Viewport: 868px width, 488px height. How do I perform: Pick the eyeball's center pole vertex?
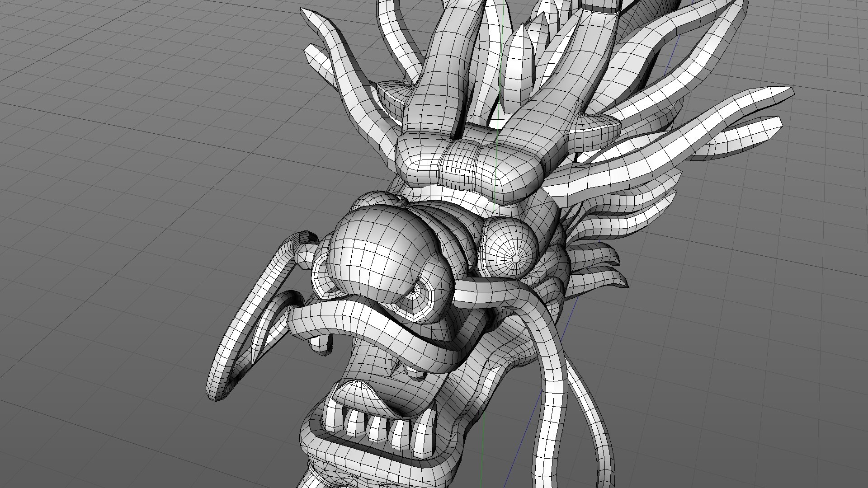tap(517, 259)
